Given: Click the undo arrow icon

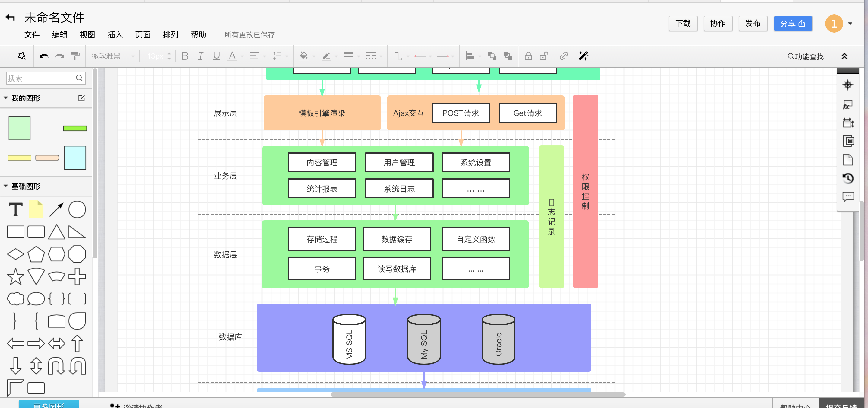Looking at the screenshot, I should [44, 56].
